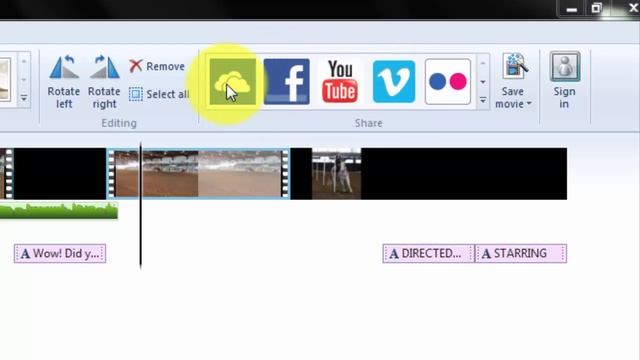Click the Rotate left button
640x360 pixels.
[x=64, y=82]
